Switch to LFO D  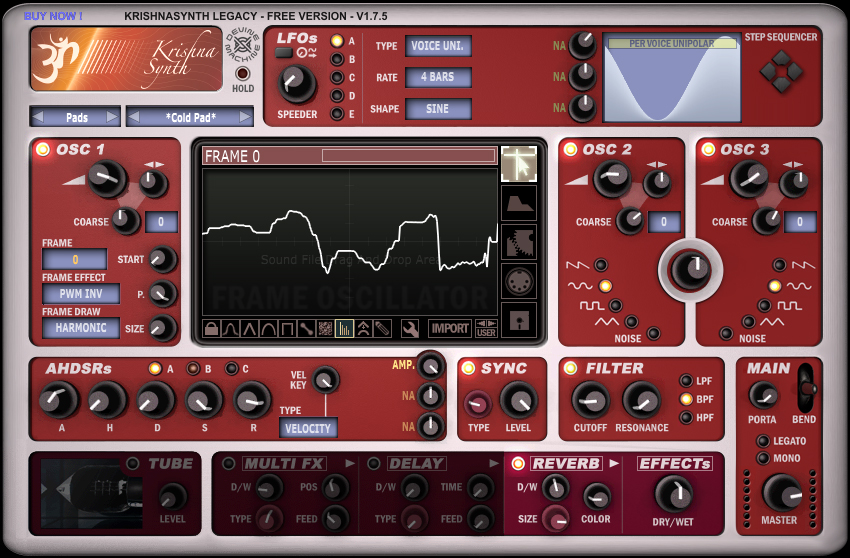337,95
